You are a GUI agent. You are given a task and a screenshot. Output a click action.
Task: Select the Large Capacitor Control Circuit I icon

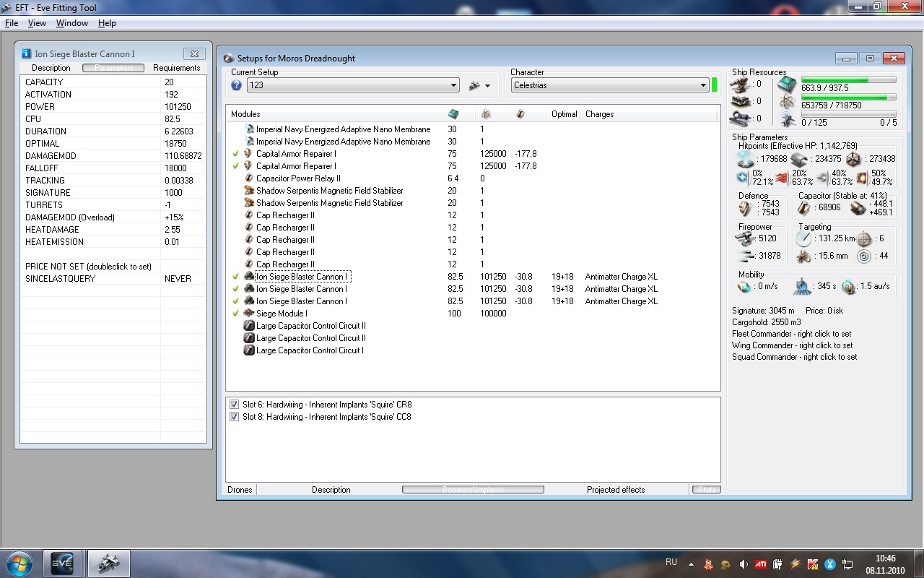(x=249, y=350)
